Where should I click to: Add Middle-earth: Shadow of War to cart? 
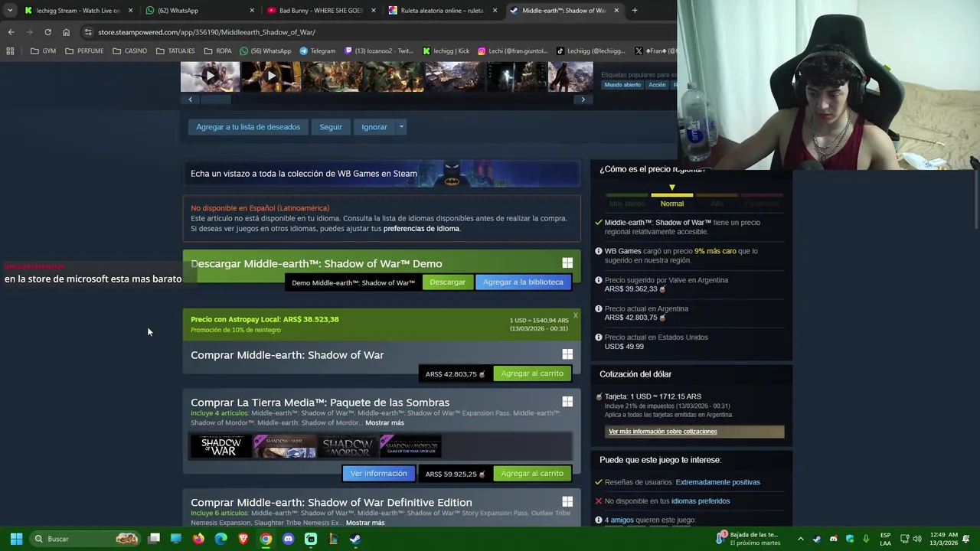tap(532, 373)
